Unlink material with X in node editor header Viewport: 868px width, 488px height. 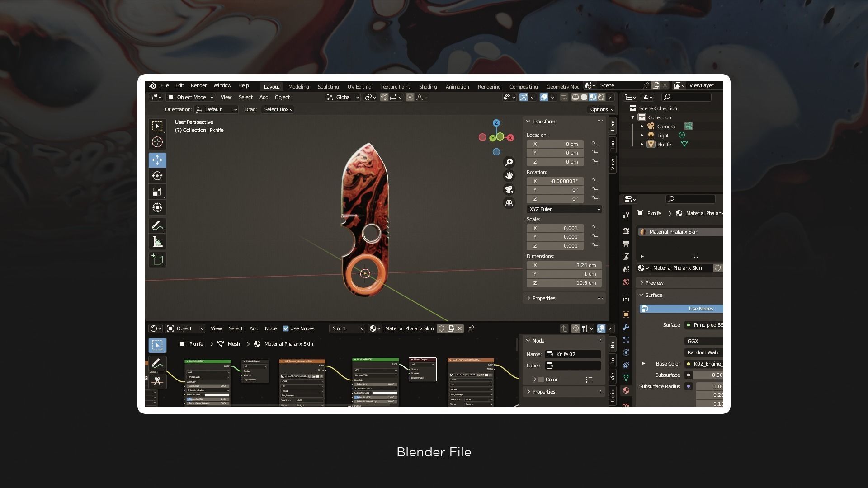(x=460, y=328)
